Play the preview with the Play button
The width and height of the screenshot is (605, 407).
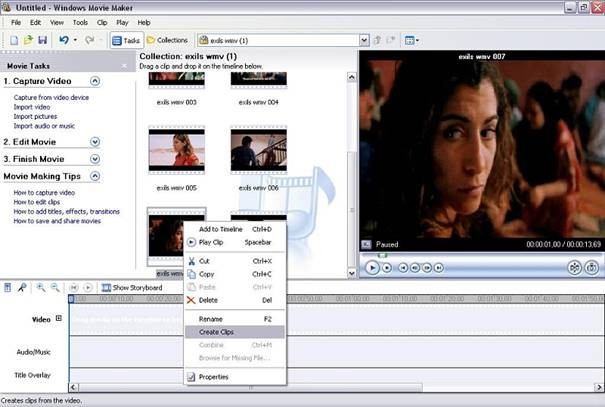point(372,268)
